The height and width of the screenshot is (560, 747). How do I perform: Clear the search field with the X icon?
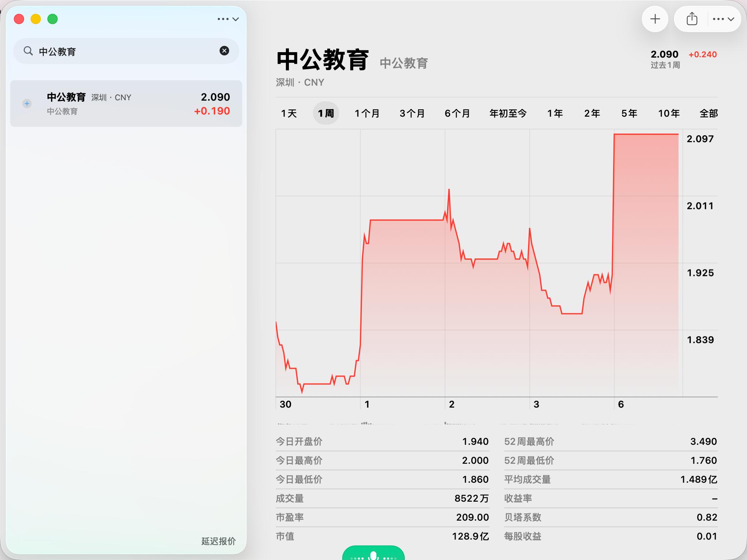[x=224, y=51]
